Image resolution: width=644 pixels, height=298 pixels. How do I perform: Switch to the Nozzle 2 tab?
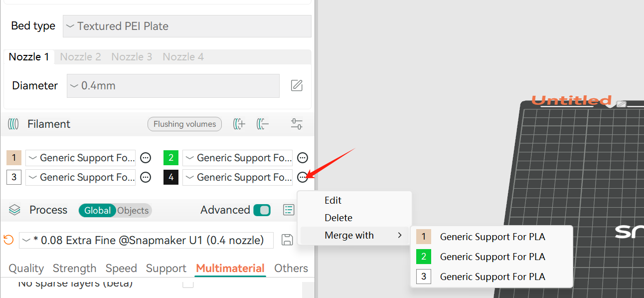point(81,57)
